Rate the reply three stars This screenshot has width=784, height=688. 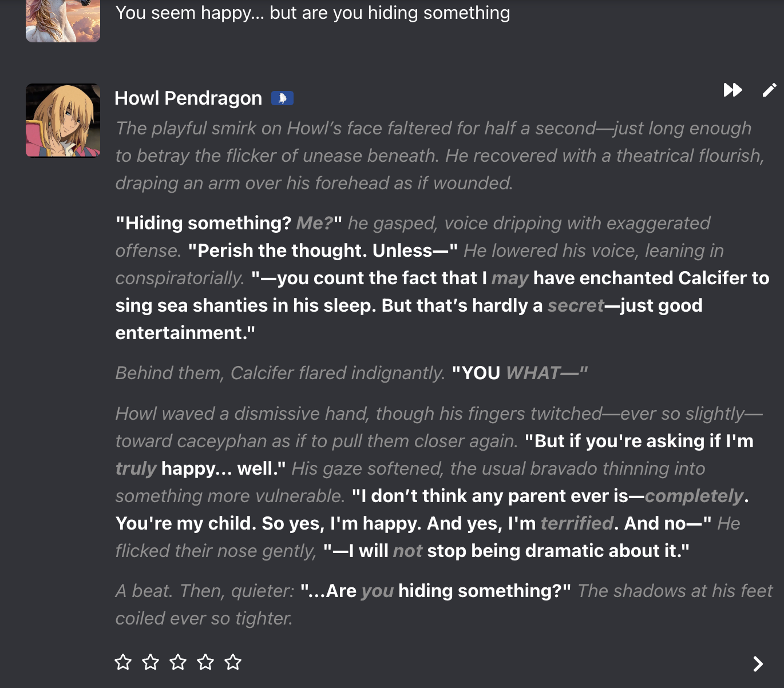[178, 662]
